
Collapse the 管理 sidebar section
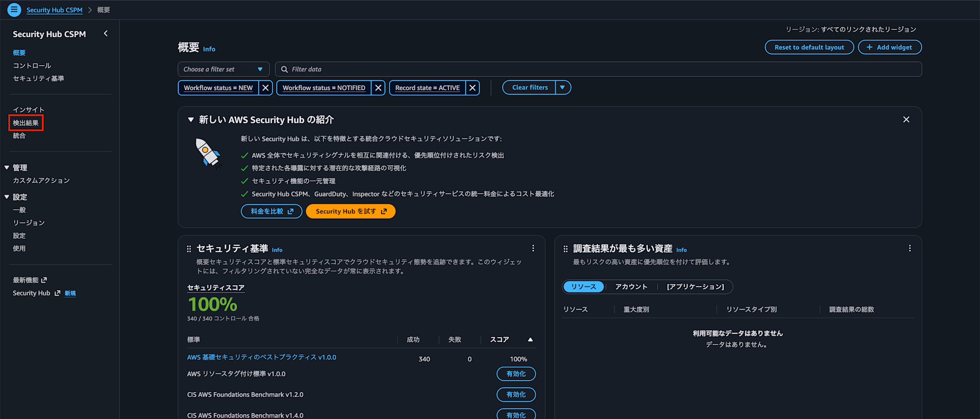click(x=7, y=168)
